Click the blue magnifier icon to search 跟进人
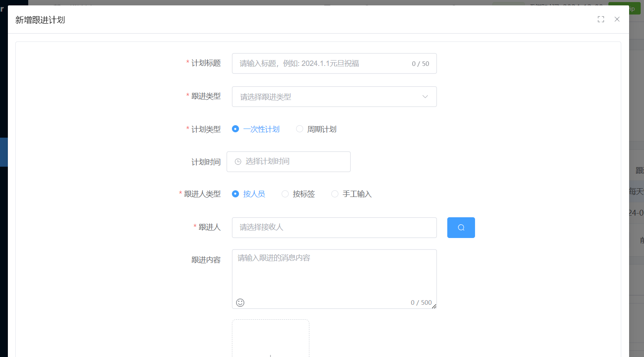The image size is (644, 357). click(461, 227)
